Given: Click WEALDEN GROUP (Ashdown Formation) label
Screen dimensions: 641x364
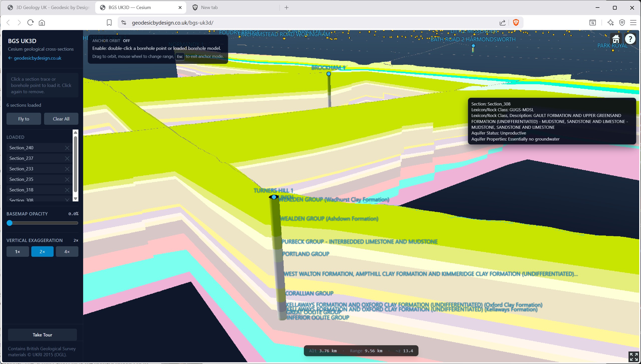Looking at the screenshot, I should (329, 219).
